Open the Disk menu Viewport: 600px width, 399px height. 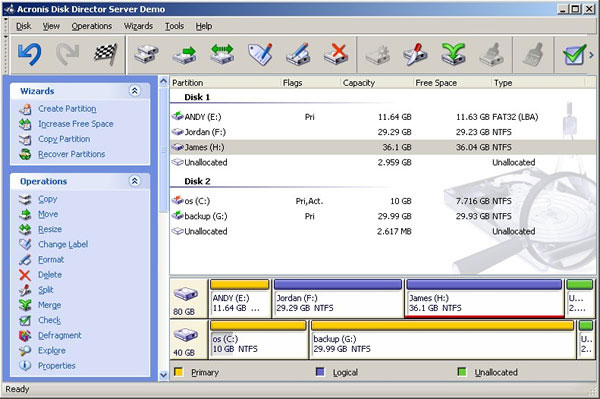(x=23, y=26)
